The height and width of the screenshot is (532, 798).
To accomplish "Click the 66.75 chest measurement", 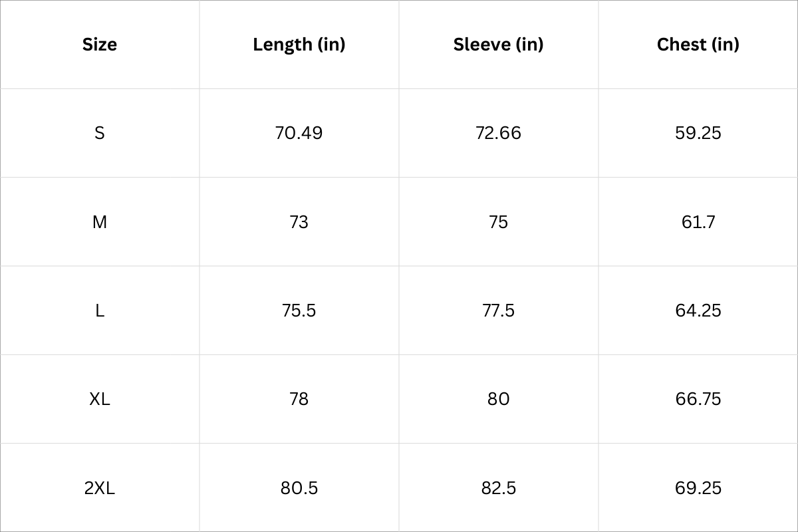I will pos(698,399).
